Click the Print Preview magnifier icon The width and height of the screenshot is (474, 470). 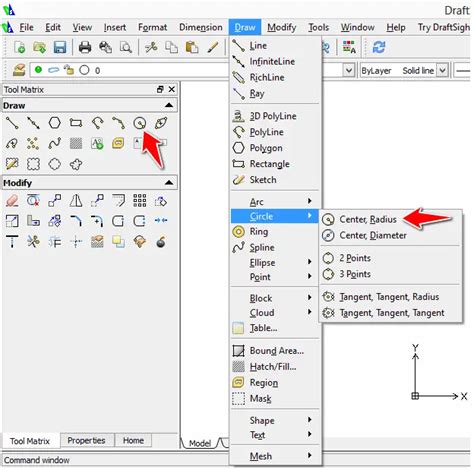(x=126, y=47)
